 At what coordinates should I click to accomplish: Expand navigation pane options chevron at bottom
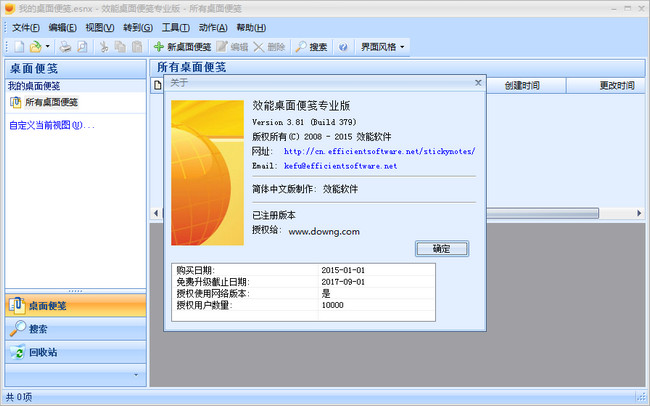[136, 374]
